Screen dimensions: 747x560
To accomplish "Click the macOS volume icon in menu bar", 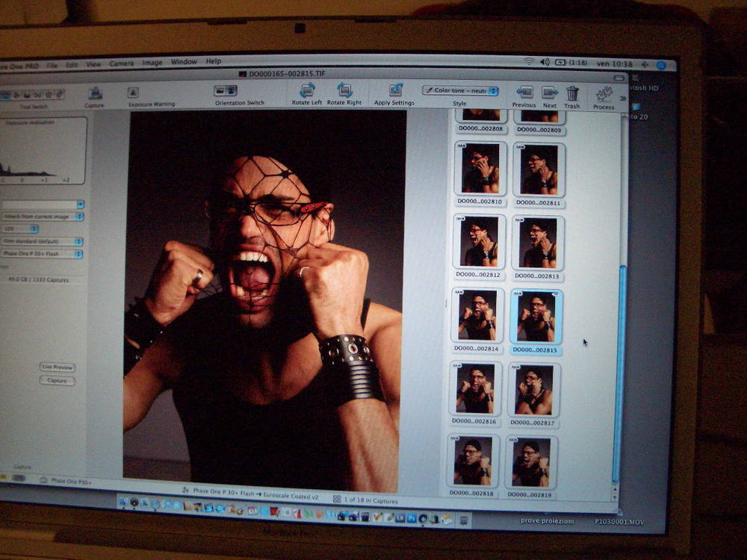I will pyautogui.click(x=545, y=63).
